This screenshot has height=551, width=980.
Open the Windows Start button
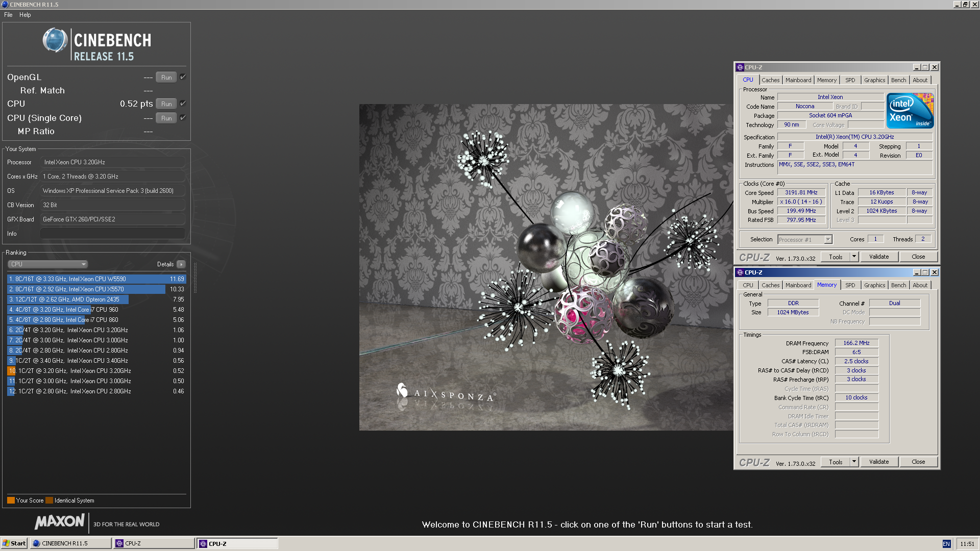click(14, 543)
